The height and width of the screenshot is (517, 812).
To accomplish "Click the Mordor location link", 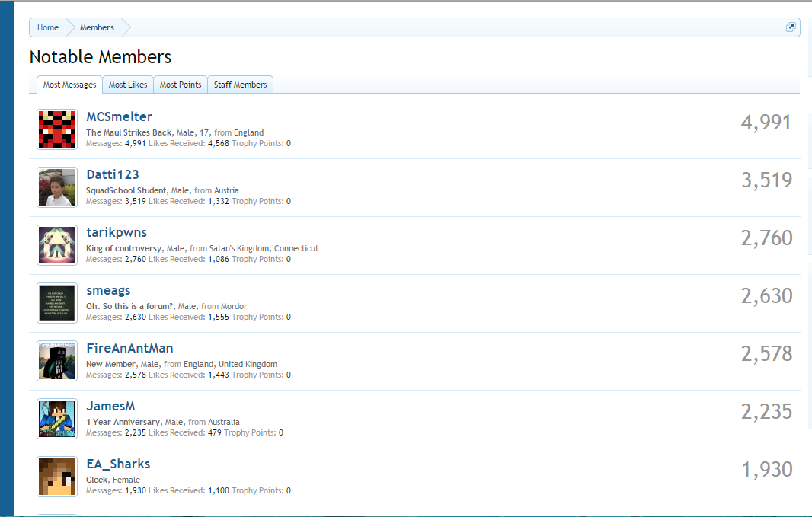I will [x=234, y=307].
